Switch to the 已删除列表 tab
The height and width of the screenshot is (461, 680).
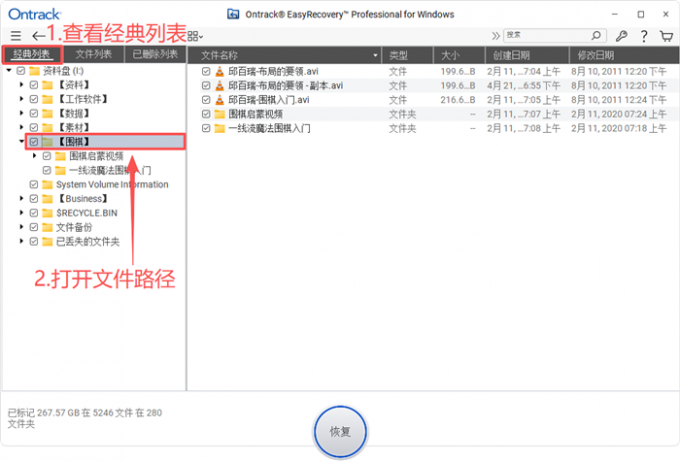pyautogui.click(x=155, y=54)
